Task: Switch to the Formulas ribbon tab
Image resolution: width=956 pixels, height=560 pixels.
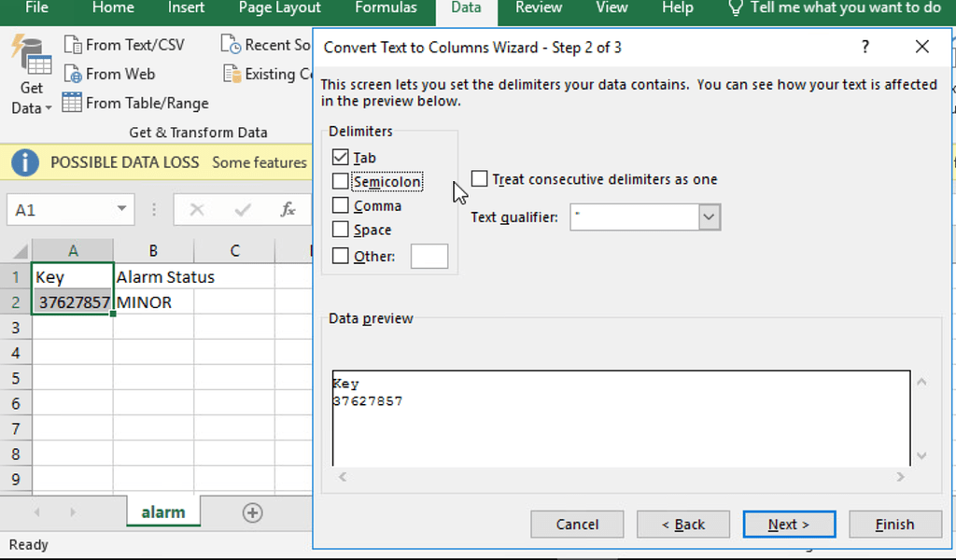Action: click(x=386, y=8)
